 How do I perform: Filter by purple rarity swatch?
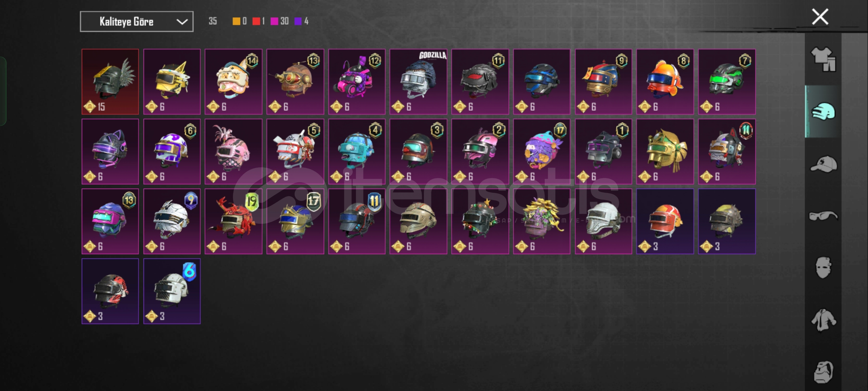(298, 21)
